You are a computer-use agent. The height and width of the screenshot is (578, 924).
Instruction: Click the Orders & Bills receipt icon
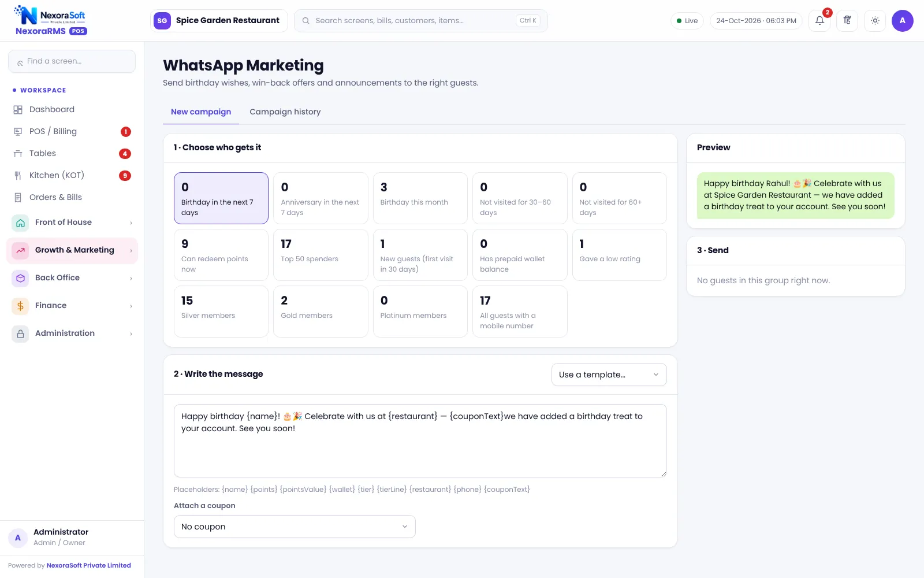click(x=18, y=198)
